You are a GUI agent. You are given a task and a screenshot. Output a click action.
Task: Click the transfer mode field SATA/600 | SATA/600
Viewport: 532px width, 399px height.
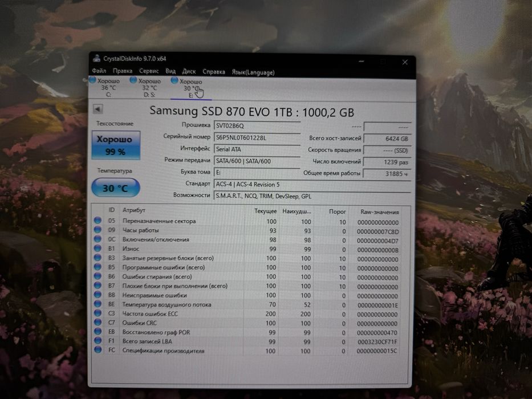257,161
